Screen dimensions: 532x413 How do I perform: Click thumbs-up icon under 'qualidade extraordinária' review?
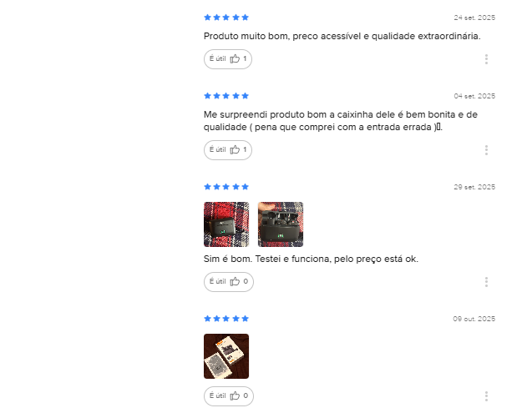(235, 59)
